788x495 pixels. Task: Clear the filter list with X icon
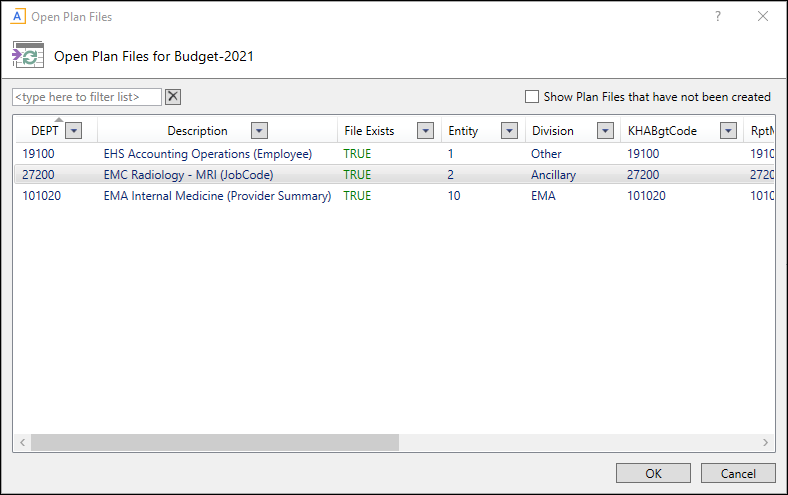(x=172, y=97)
